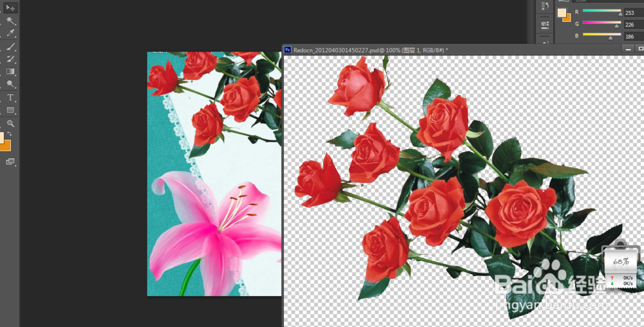Click Color panel orange background swatch
This screenshot has width=644, height=327.
[x=567, y=18]
